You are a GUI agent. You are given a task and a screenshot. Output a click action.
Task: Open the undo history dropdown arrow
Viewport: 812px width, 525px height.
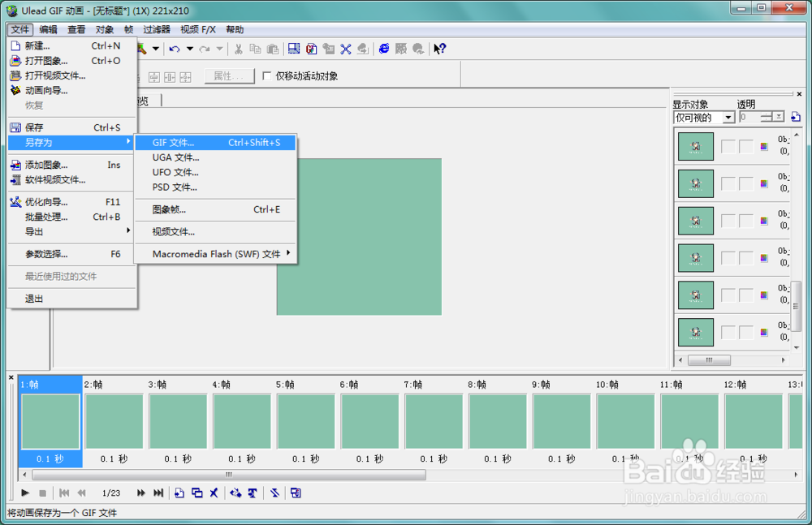click(189, 49)
